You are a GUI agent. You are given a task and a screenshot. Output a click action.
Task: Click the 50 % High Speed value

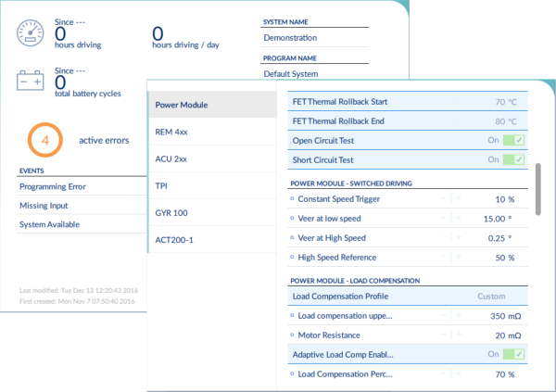click(x=505, y=258)
